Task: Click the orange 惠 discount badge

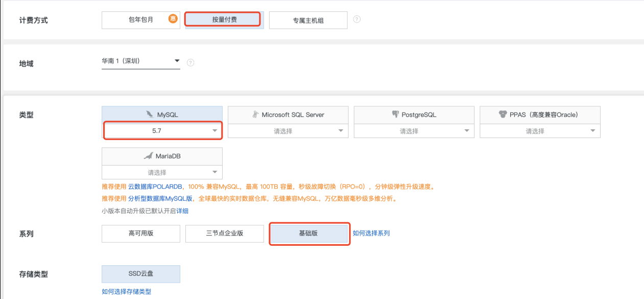Action: 173,19
